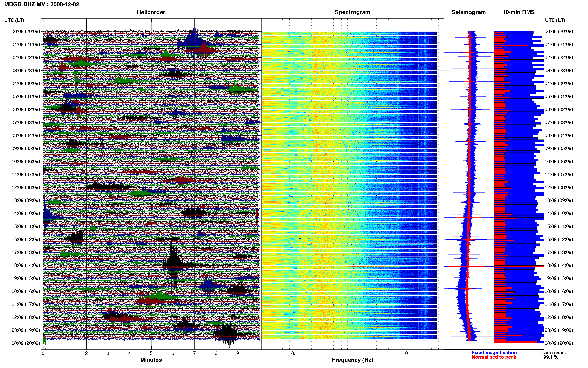
Task: Click left time label '21:09 (17:09)'
Action: (x=26, y=304)
